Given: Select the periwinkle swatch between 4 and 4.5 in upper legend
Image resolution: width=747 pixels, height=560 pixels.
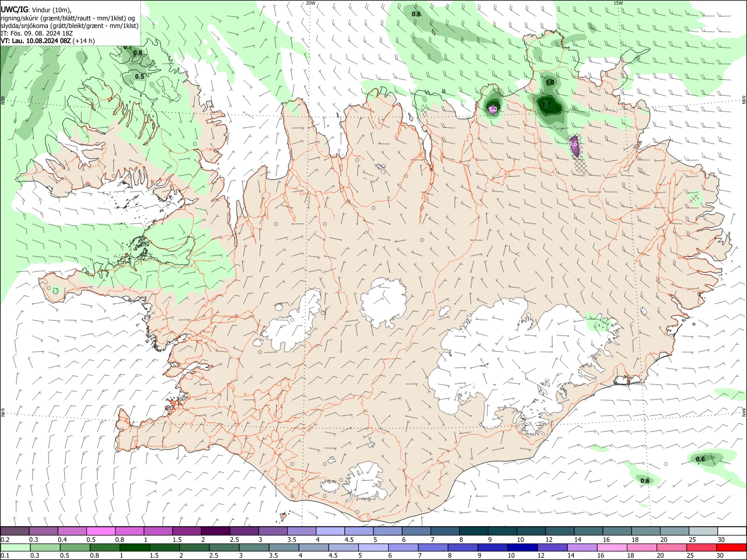Looking at the screenshot, I should (x=330, y=531).
